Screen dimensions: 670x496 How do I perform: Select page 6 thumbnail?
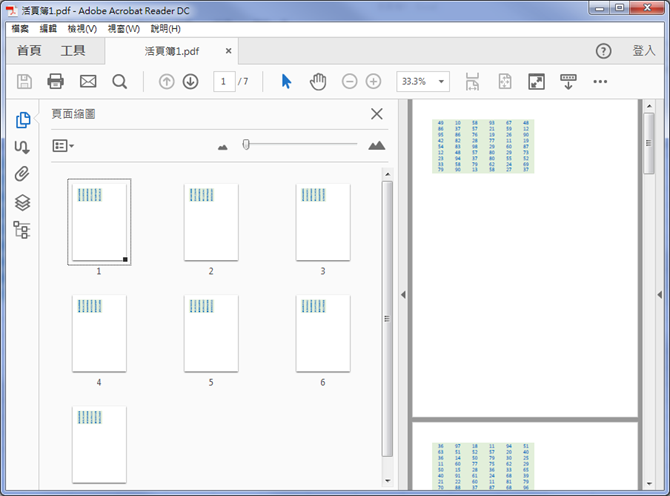[x=323, y=333]
